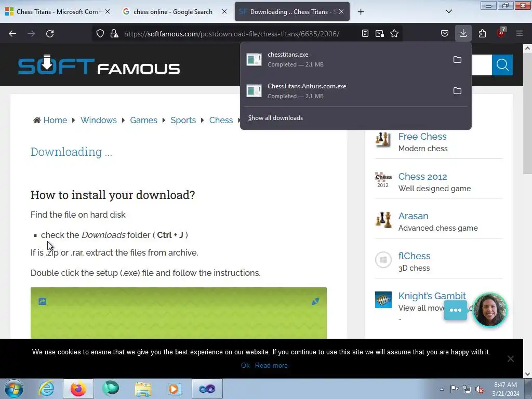Click Show all downloads
The height and width of the screenshot is (399, 532).
[x=275, y=118]
